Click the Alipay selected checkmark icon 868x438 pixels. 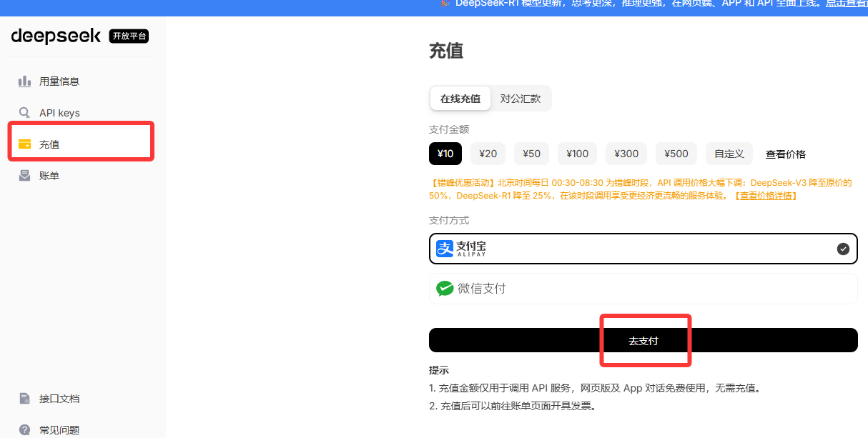[x=843, y=249]
